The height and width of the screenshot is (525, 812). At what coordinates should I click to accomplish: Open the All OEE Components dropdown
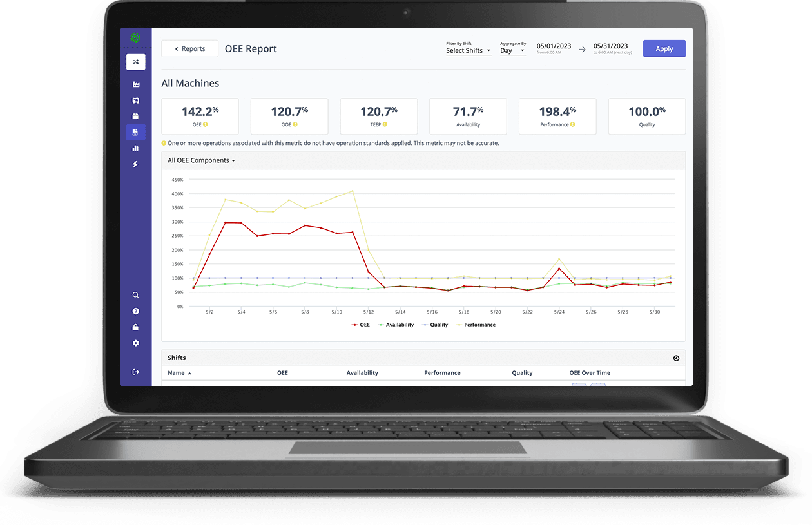201,160
